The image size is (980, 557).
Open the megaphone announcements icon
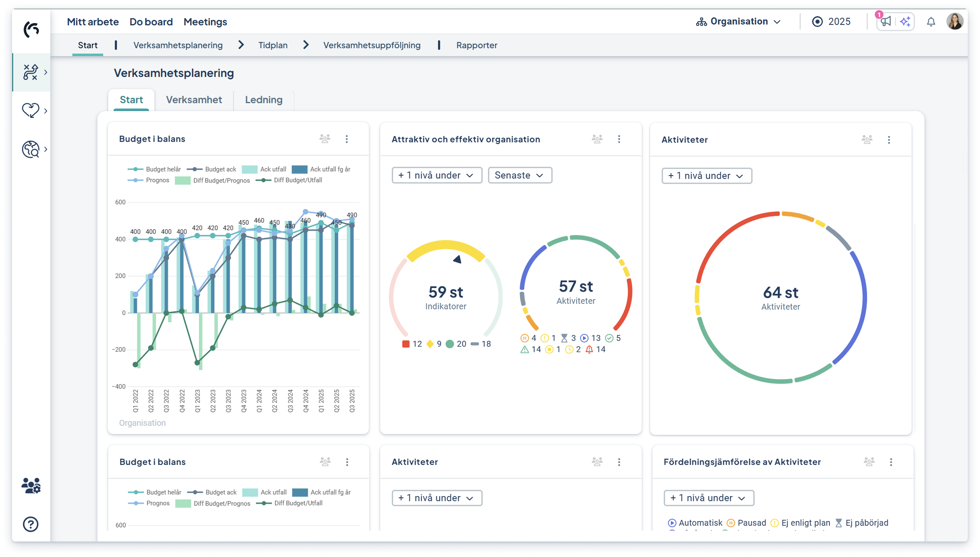point(885,22)
